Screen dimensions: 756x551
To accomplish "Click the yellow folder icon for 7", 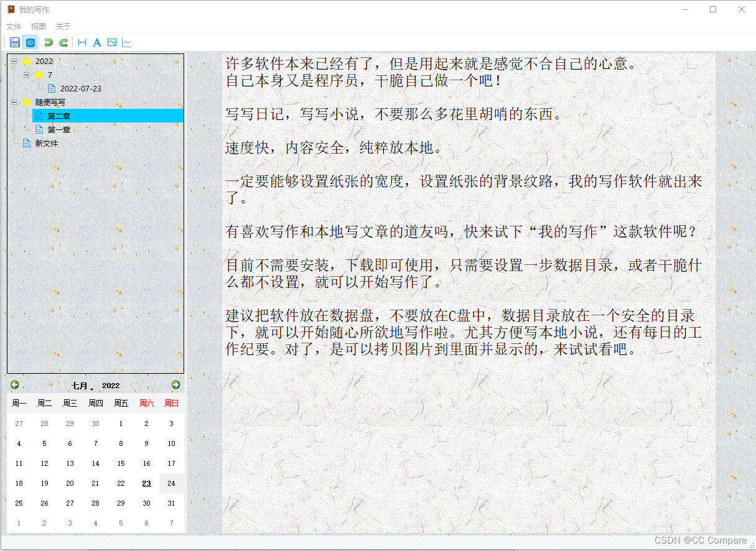I will click(39, 75).
